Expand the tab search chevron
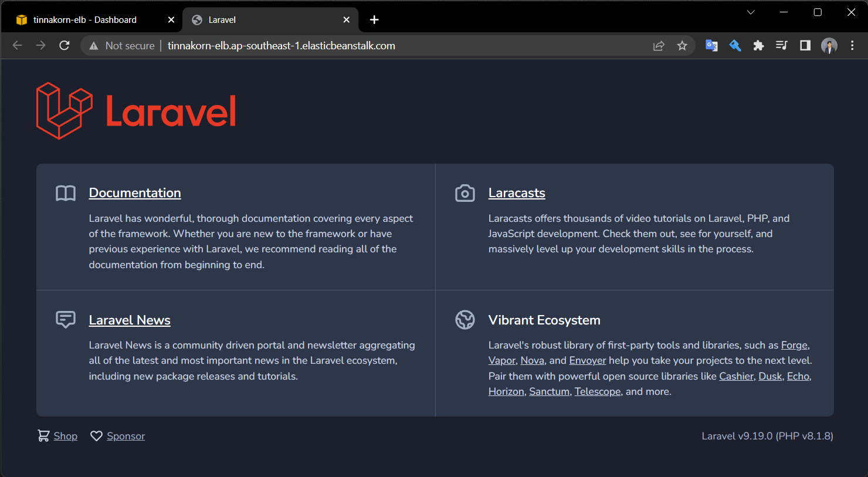Viewport: 868px width, 477px height. [751, 12]
